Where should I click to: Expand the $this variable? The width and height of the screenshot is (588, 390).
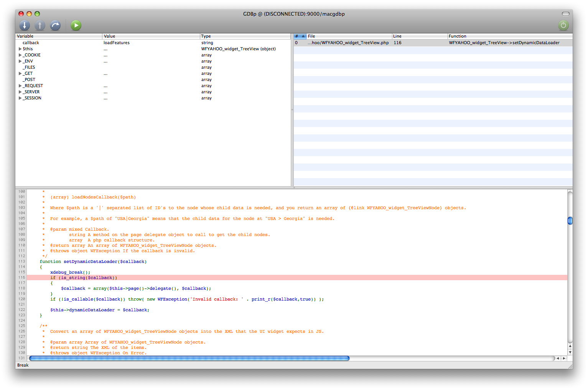[20, 49]
